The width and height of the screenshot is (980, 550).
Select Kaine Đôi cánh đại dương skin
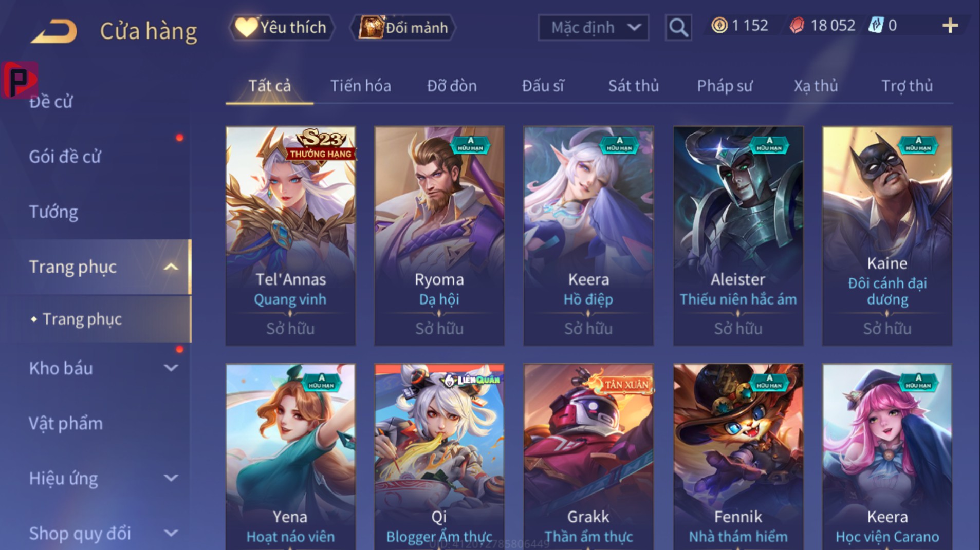click(887, 236)
